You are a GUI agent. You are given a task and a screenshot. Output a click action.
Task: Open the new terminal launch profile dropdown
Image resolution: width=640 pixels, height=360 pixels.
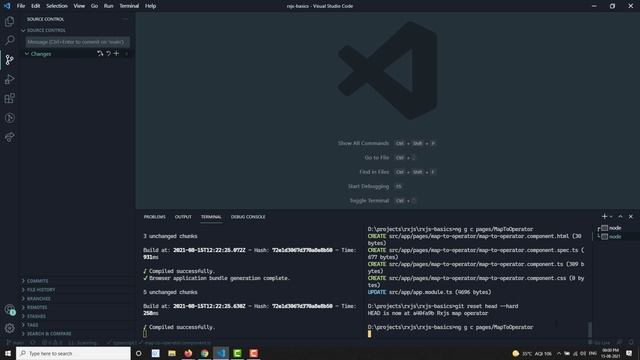click(x=611, y=217)
